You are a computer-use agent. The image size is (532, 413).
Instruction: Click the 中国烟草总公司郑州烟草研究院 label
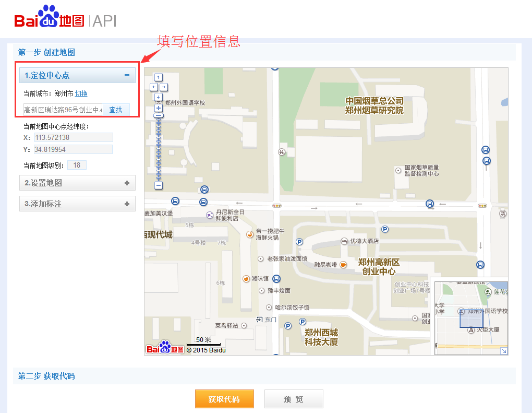(x=374, y=105)
